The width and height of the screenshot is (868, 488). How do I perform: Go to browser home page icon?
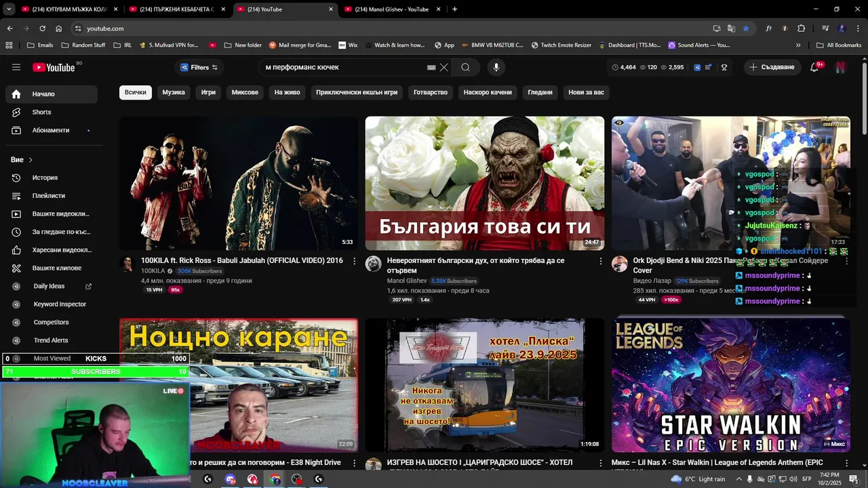pos(59,28)
